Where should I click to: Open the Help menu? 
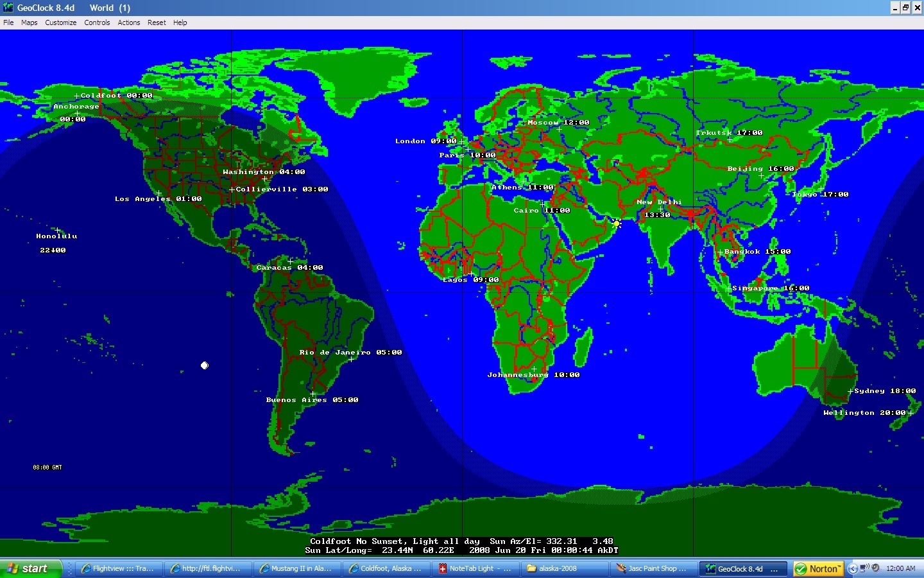point(180,22)
